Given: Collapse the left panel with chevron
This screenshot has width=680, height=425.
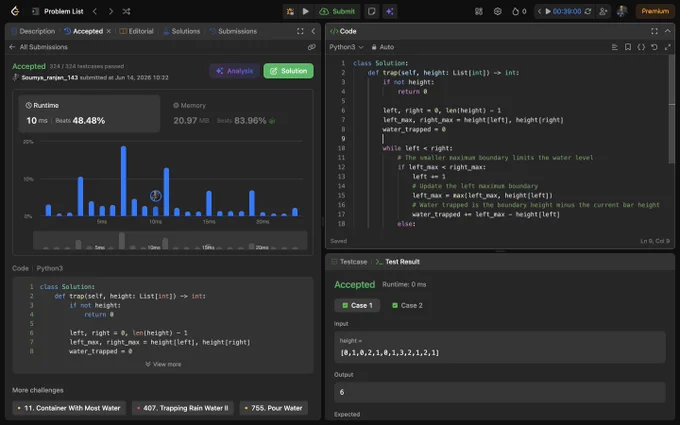Looking at the screenshot, I should (x=313, y=31).
